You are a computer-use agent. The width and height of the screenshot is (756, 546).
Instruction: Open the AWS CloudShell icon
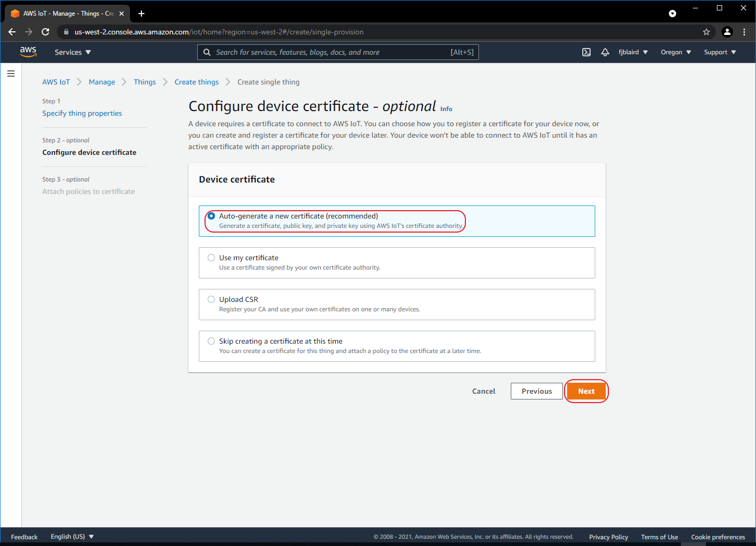[586, 52]
